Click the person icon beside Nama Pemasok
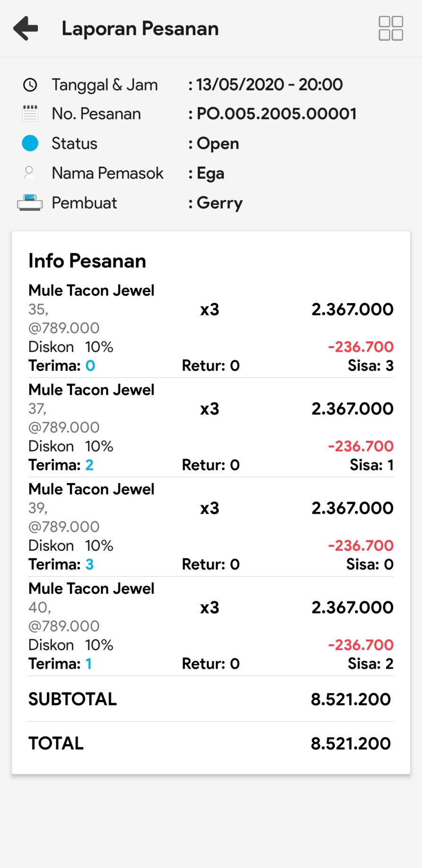Screen dimensions: 422x868 [29, 173]
